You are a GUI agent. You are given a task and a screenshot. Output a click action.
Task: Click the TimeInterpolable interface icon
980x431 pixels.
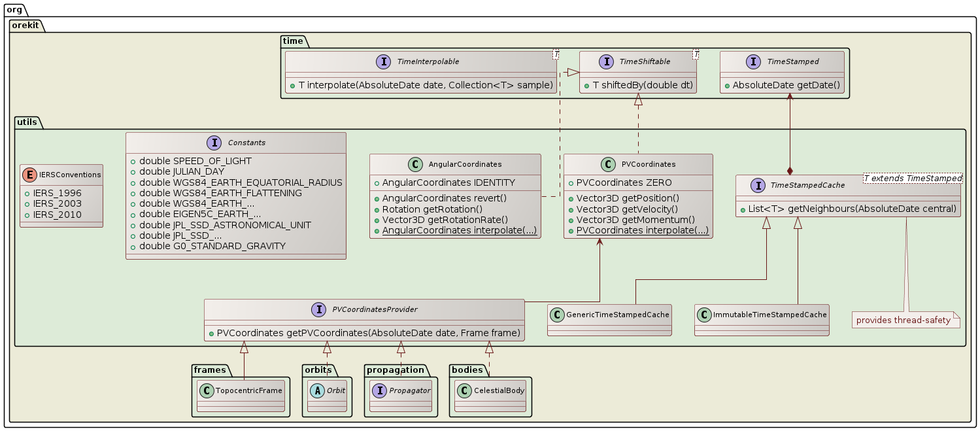pos(384,61)
